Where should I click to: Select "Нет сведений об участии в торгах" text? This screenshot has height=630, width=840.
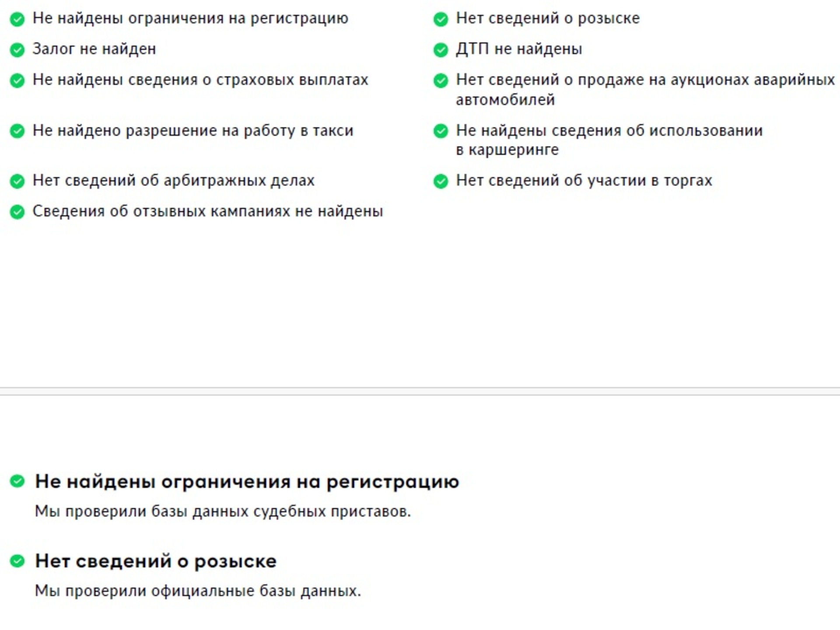point(584,180)
